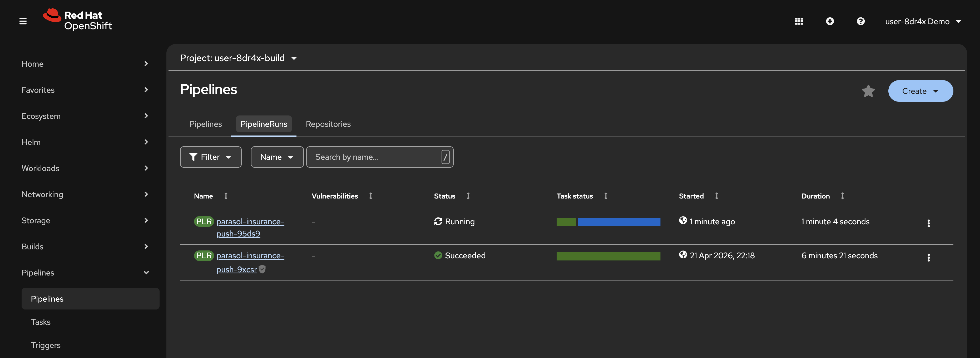
Task: Toggle the hamburger navigation menu
Action: pos(23,21)
